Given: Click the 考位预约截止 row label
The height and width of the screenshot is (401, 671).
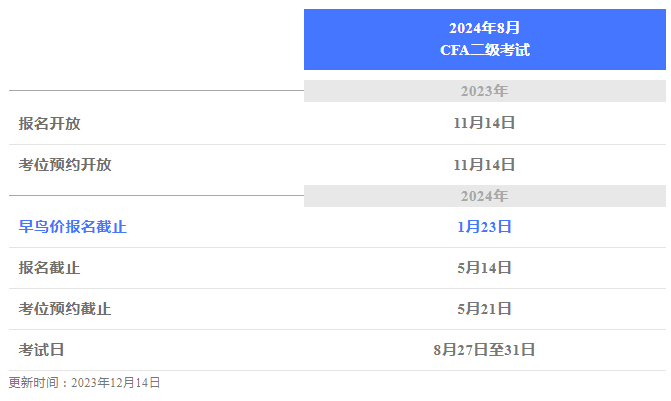Looking at the screenshot, I should (65, 309).
